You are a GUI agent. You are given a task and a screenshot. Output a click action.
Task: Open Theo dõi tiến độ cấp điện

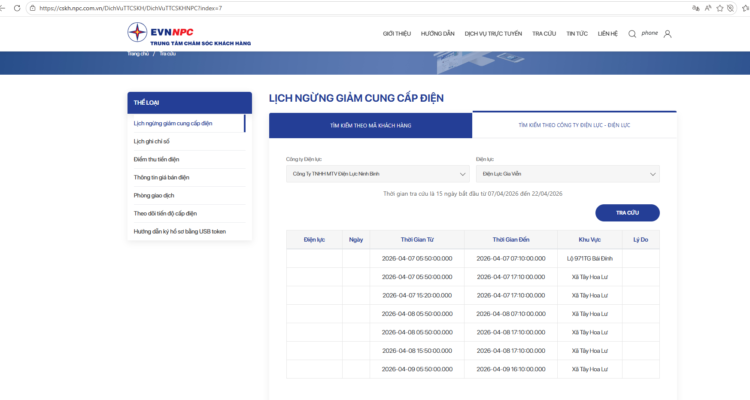(165, 213)
